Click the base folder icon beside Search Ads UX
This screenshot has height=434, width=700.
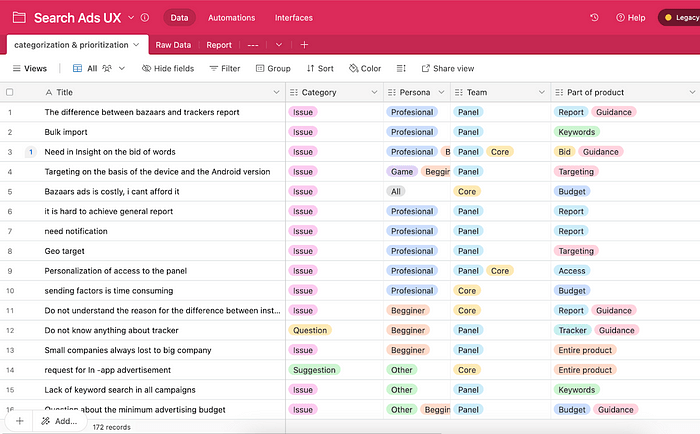coord(19,17)
